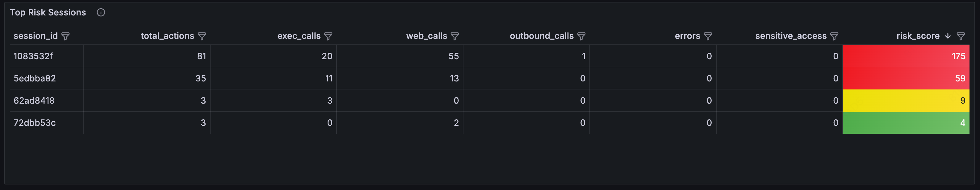This screenshot has height=190, width=980.
Task: Sort table by web_calls header
Action: click(426, 36)
